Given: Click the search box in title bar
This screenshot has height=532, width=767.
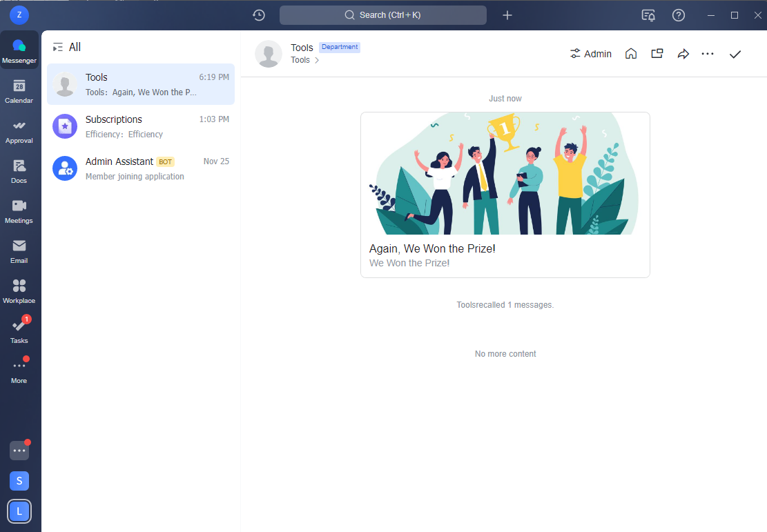Looking at the screenshot, I should coord(383,15).
